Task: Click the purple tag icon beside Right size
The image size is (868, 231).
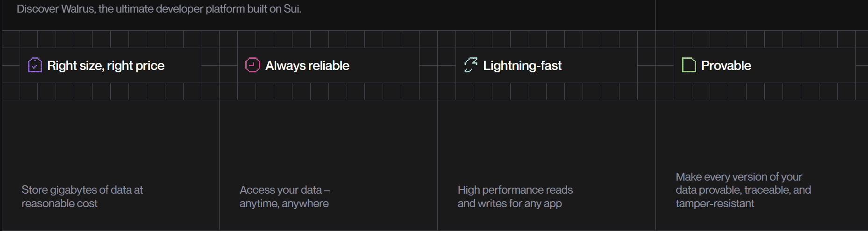Action: pyautogui.click(x=35, y=65)
